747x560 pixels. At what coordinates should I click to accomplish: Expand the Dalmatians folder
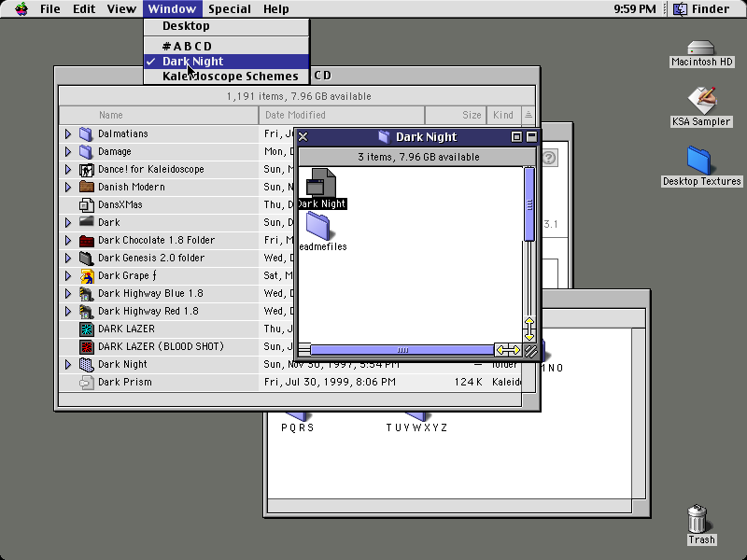[x=67, y=133]
